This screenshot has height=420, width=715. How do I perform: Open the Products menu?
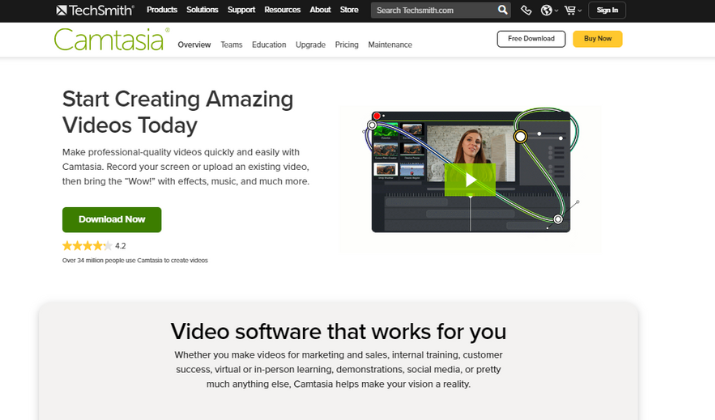click(162, 10)
